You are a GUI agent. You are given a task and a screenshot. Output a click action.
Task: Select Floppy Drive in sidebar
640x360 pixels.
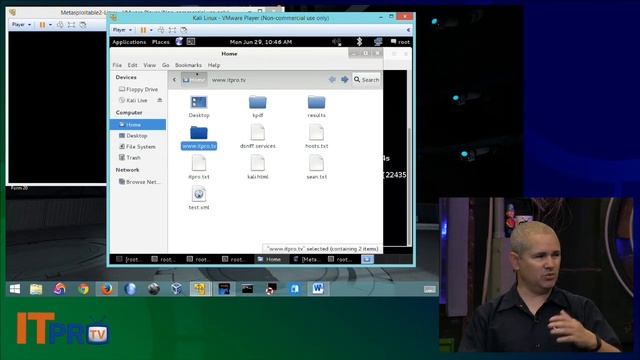click(138, 89)
